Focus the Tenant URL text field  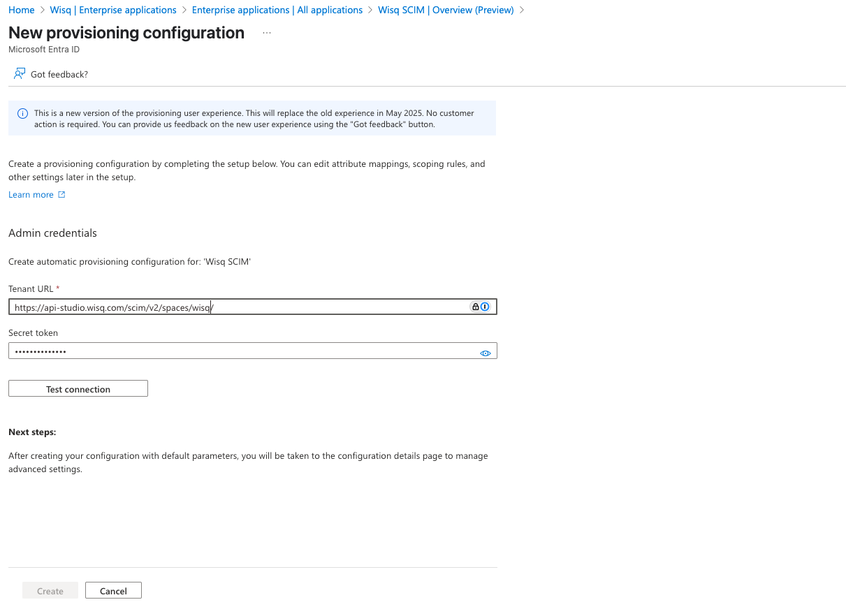[x=238, y=307]
